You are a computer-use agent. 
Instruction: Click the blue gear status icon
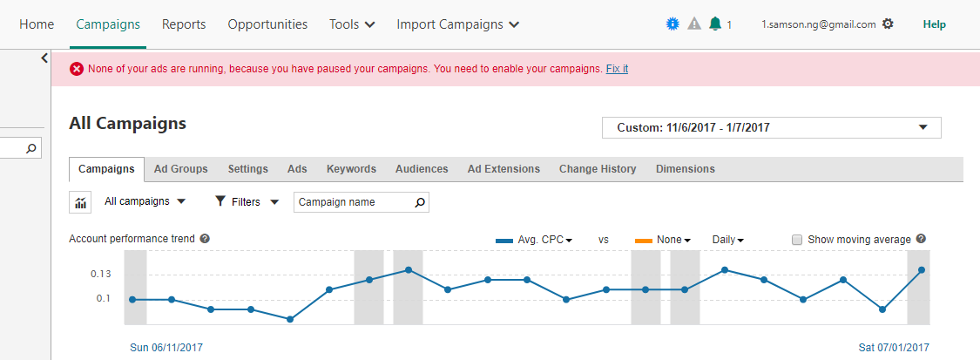coord(672,24)
